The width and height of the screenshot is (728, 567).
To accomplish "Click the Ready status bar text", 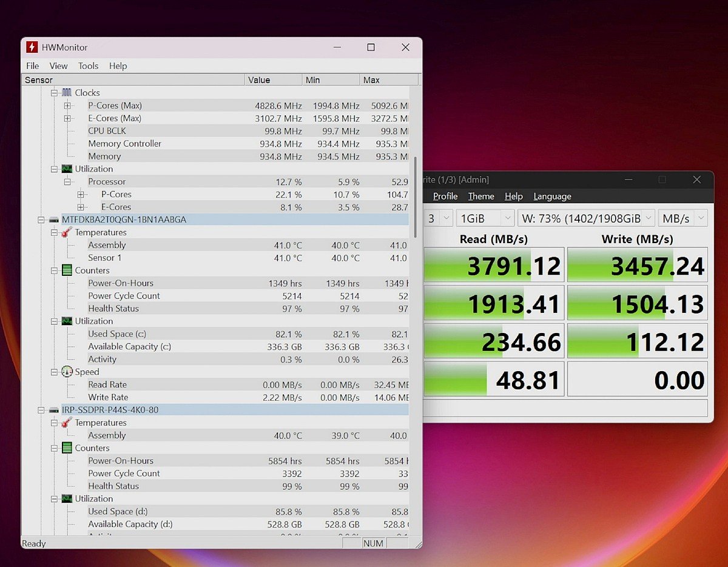I will pos(34,543).
